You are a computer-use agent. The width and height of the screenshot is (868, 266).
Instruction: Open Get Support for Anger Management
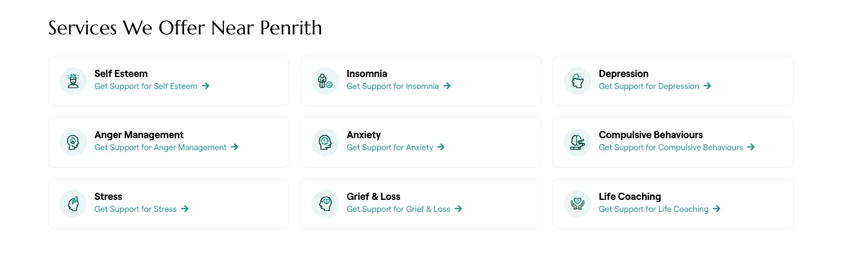pos(166,147)
